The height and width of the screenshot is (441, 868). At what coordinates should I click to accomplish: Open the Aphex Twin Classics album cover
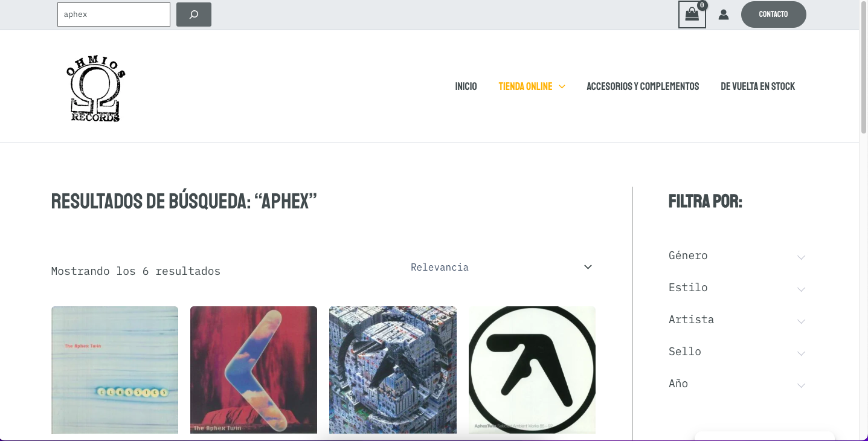pyautogui.click(x=115, y=370)
